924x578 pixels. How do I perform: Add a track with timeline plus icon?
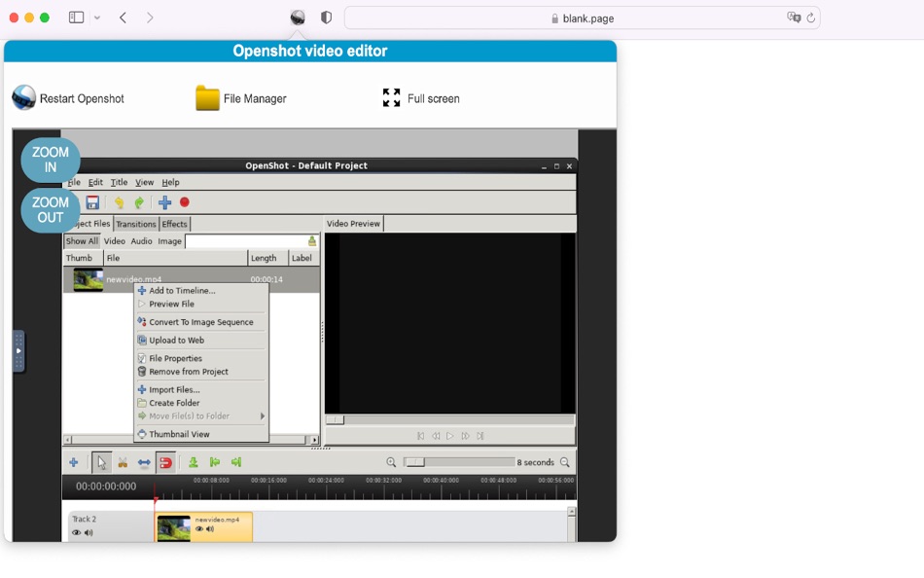[x=74, y=463]
